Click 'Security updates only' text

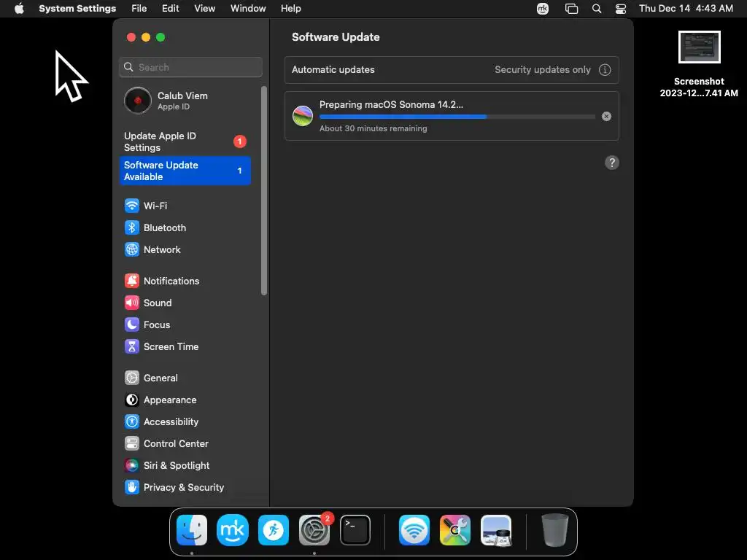click(543, 69)
